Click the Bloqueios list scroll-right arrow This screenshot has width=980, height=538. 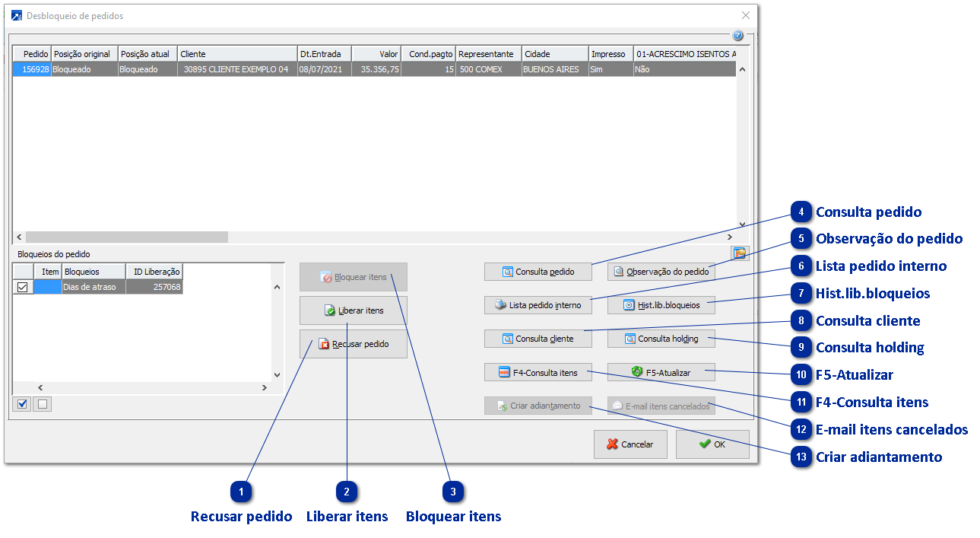click(x=265, y=387)
